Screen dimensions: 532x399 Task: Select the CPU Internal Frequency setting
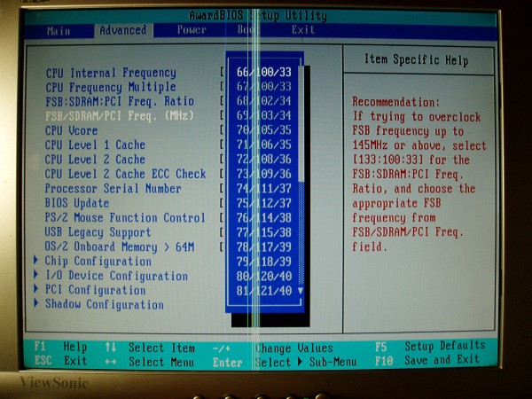tap(111, 73)
